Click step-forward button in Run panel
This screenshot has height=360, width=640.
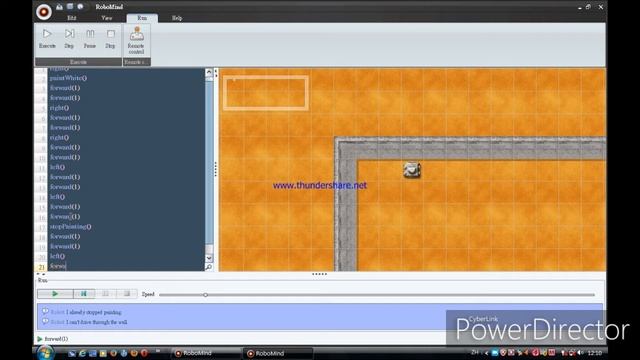84,293
